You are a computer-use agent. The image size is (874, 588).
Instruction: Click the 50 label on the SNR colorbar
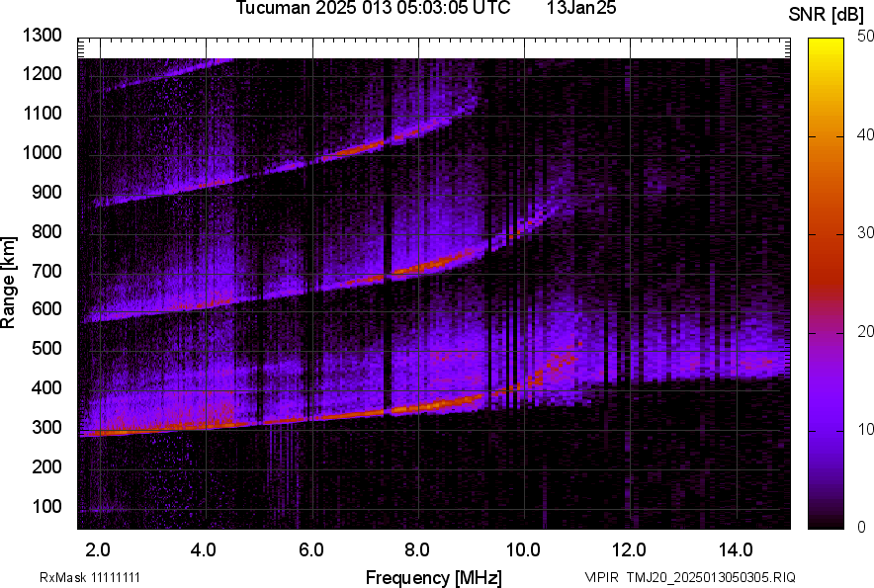coord(866,36)
